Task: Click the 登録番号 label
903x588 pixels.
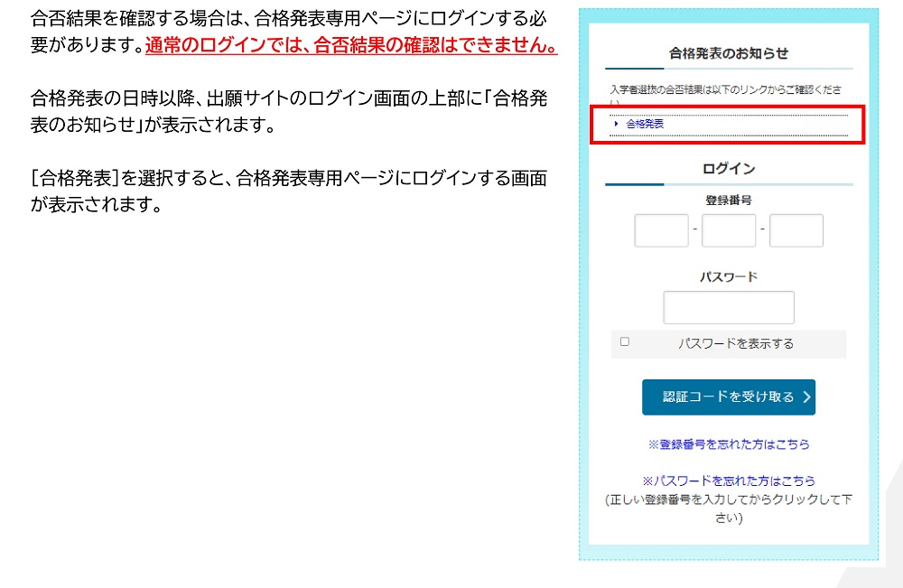Action: point(729,201)
